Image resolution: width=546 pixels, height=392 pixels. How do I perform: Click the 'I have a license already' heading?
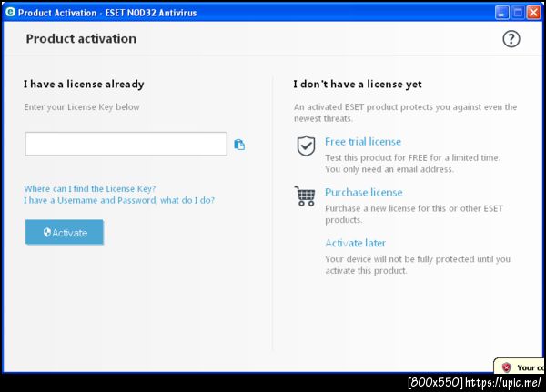[84, 85]
